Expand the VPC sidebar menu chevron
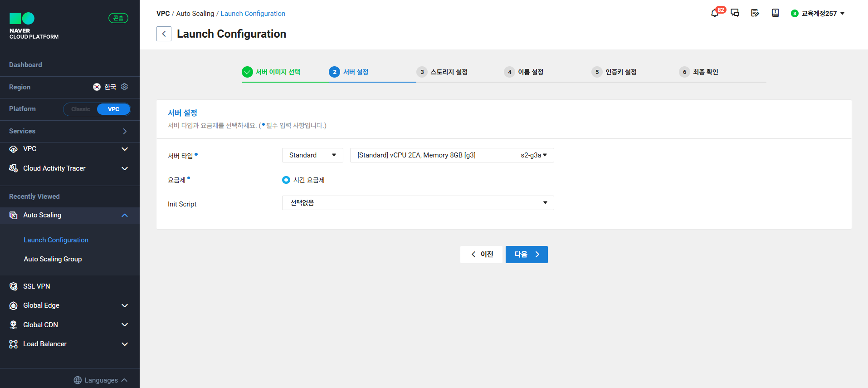The width and height of the screenshot is (868, 388). click(x=125, y=149)
